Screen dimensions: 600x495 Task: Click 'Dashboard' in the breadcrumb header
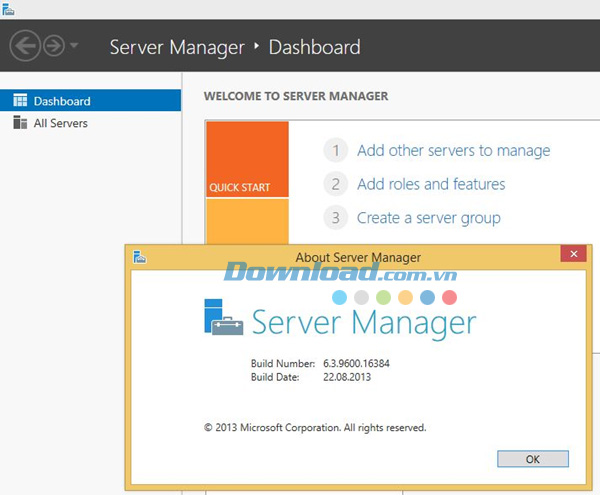315,47
